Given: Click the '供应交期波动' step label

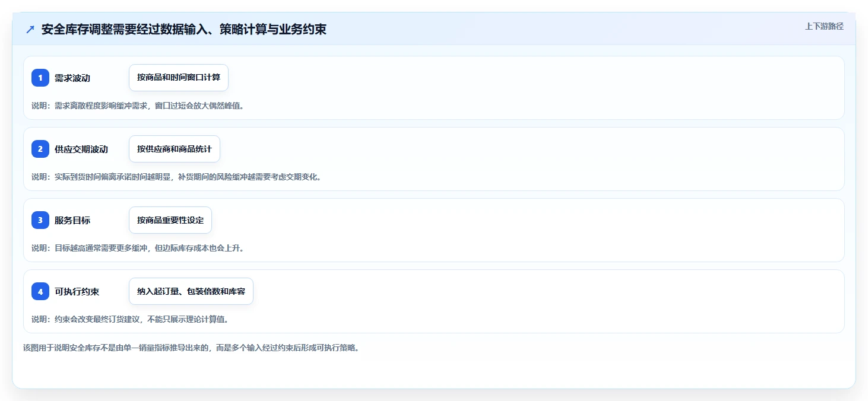Looking at the screenshot, I should click(81, 149).
